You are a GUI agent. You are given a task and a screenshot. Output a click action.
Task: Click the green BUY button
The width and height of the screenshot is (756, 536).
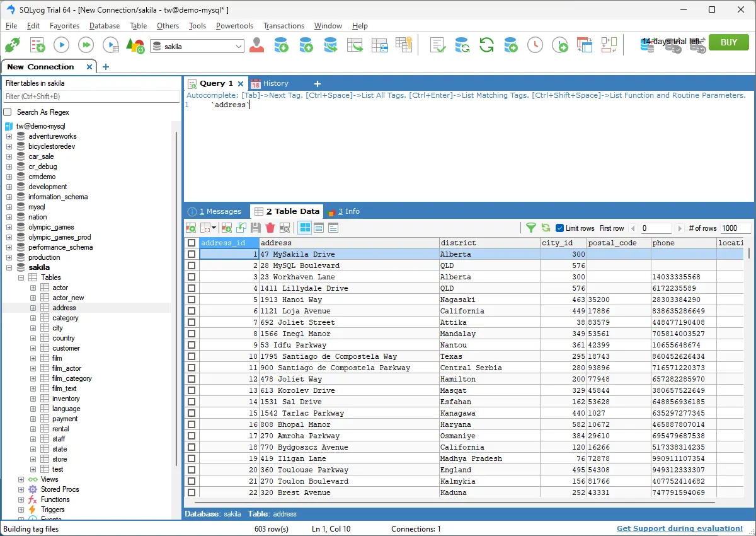(728, 42)
